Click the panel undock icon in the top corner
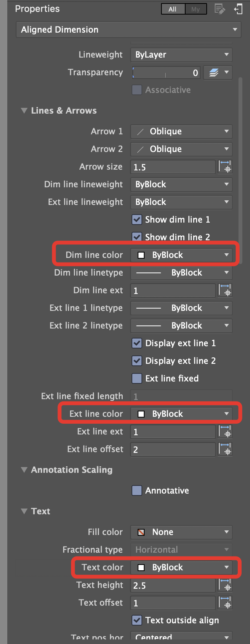This screenshot has height=644, width=250. [238, 9]
